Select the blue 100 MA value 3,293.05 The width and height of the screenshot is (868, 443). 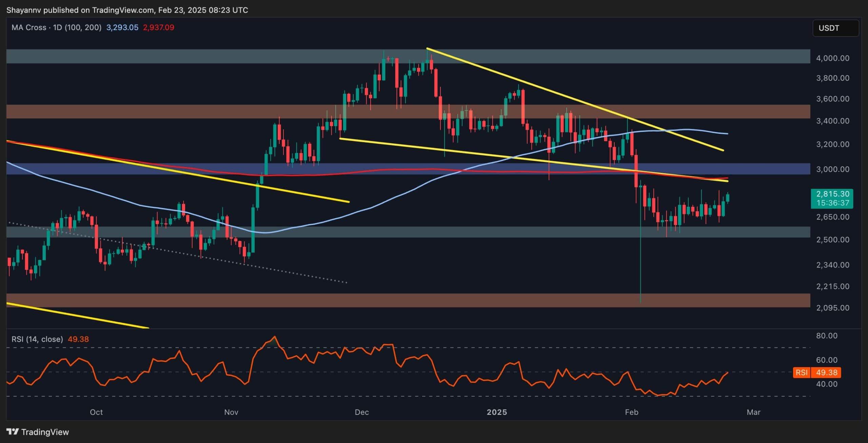[x=122, y=27]
